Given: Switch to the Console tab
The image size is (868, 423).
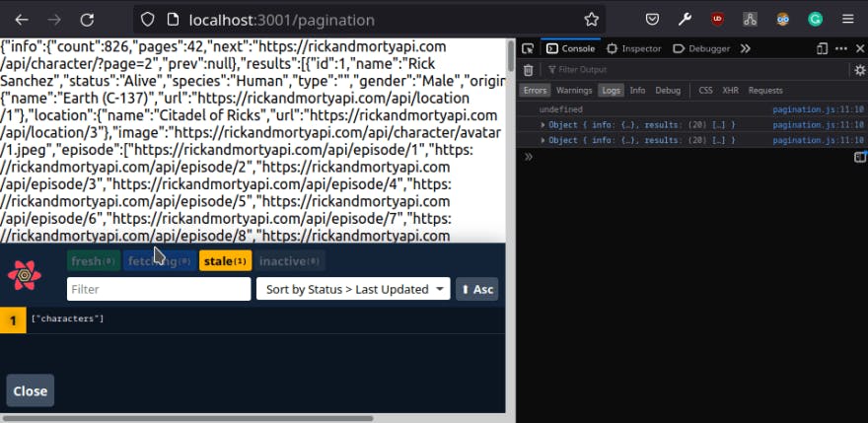Looking at the screenshot, I should click(x=571, y=48).
